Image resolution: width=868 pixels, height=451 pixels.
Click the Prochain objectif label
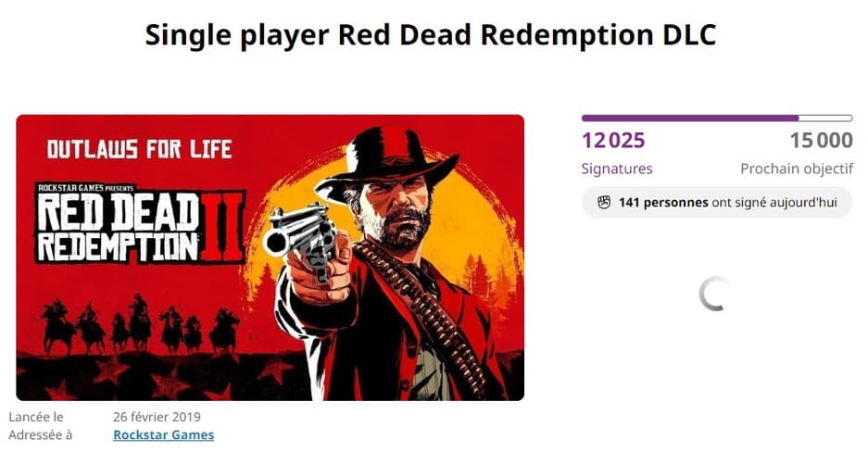[x=797, y=169]
